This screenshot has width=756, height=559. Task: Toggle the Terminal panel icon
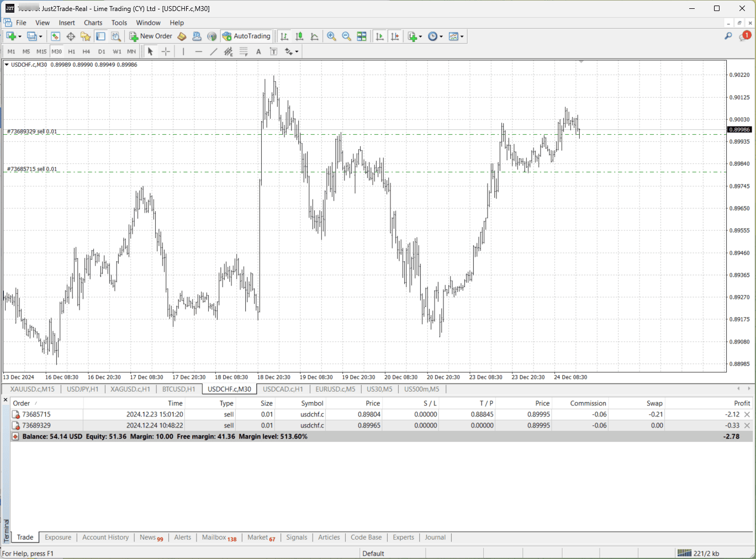coord(101,36)
